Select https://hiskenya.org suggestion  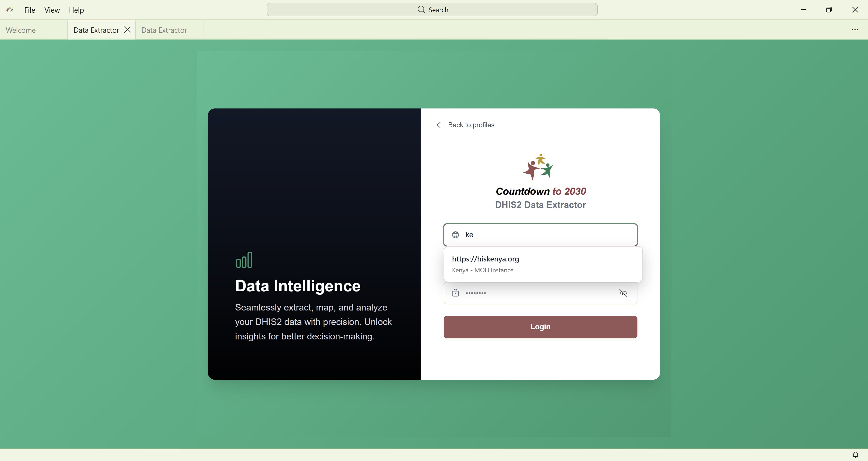coord(485,259)
